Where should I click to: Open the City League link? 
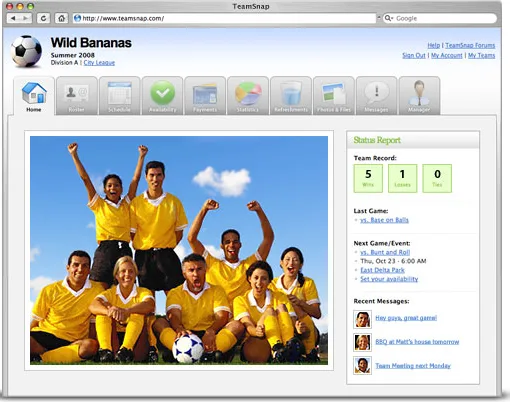click(x=99, y=63)
